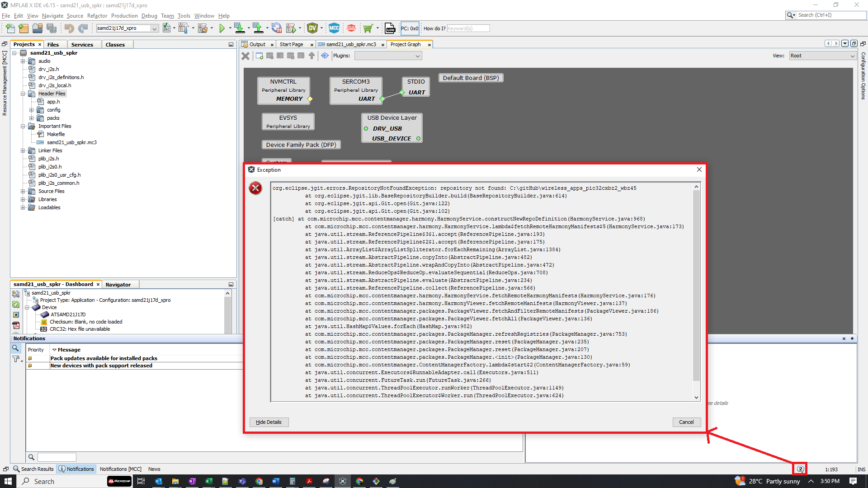
Task: Open the Production menu
Action: pyautogui.click(x=124, y=16)
